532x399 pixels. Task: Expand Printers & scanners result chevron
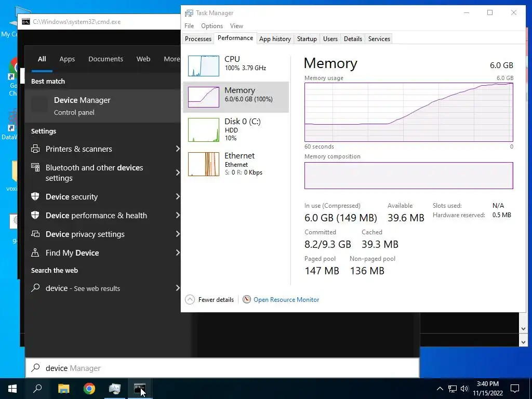pyautogui.click(x=178, y=149)
